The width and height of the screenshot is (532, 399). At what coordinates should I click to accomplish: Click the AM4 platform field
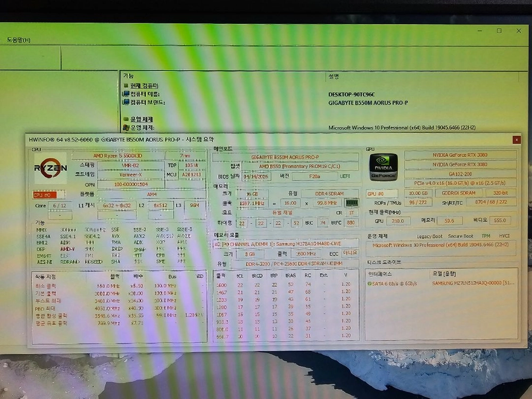click(152, 194)
